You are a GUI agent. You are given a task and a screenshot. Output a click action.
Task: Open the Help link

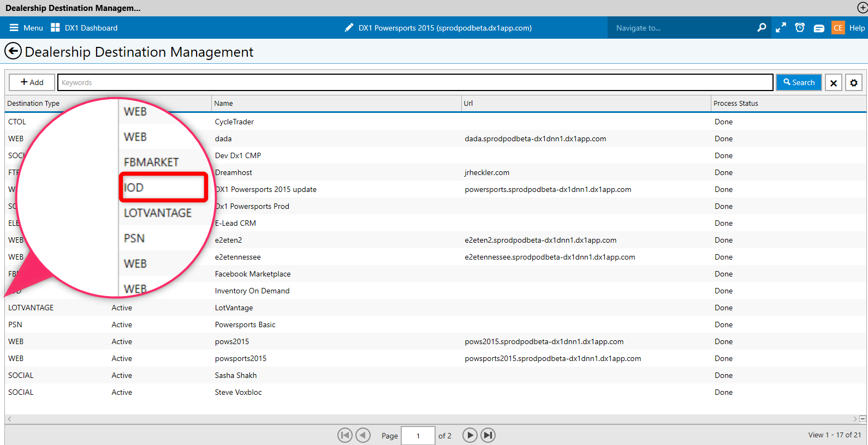(x=857, y=28)
